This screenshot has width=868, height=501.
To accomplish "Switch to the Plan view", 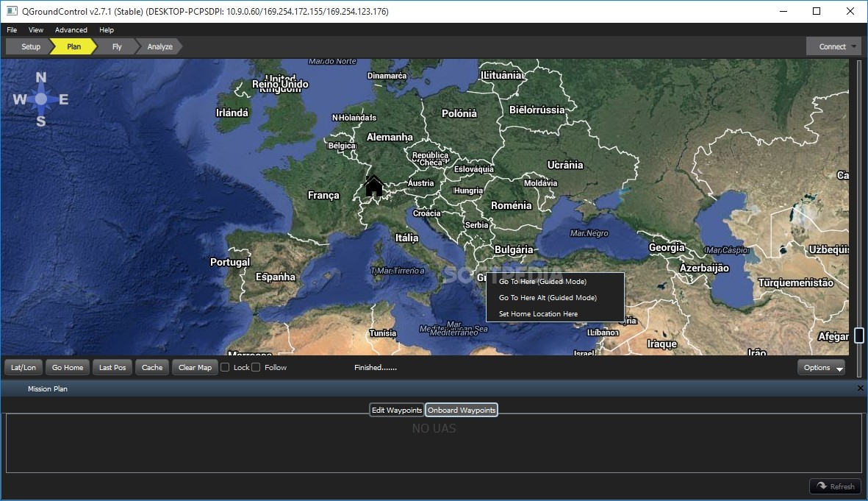I will tap(73, 46).
